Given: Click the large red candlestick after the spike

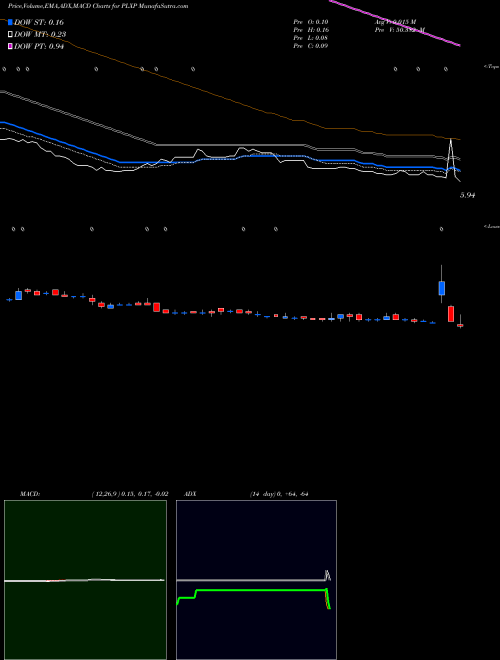Looking at the screenshot, I should pyautogui.click(x=451, y=314).
